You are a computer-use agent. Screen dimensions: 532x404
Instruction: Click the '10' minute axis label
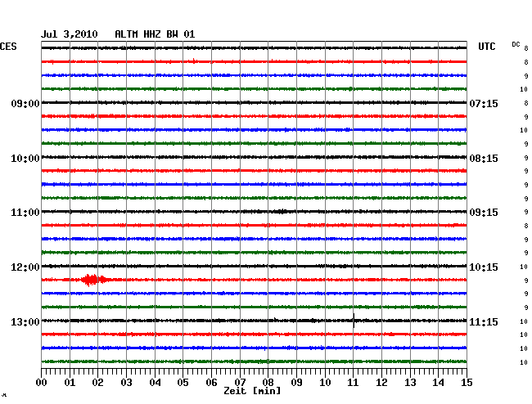[x=325, y=382]
